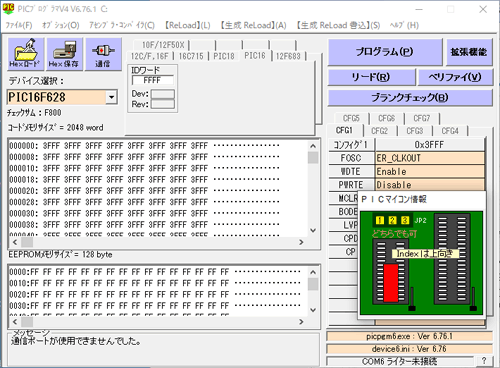Select the PIC18 device family tab
Screen dimensions: 500x368
click(224, 56)
